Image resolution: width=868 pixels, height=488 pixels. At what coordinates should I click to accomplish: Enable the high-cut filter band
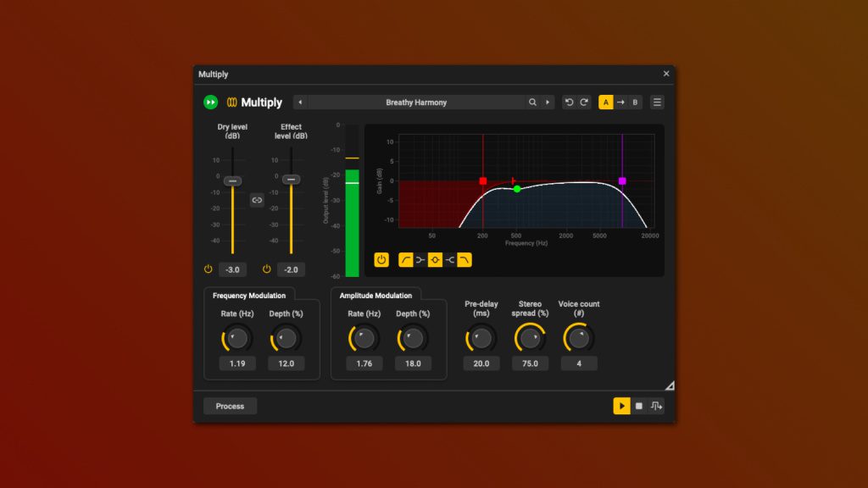coord(465,260)
